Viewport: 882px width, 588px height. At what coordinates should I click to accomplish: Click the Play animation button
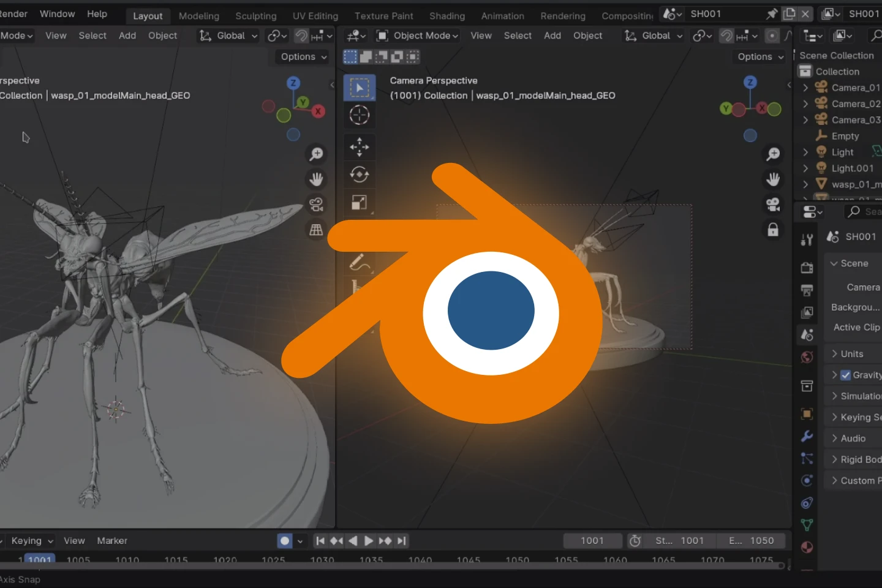click(369, 541)
